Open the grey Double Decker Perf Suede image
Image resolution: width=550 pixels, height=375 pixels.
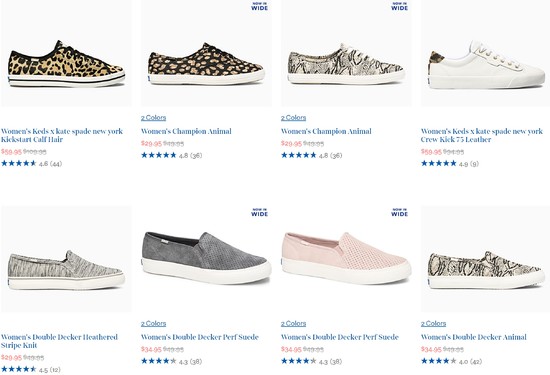pyautogui.click(x=206, y=259)
